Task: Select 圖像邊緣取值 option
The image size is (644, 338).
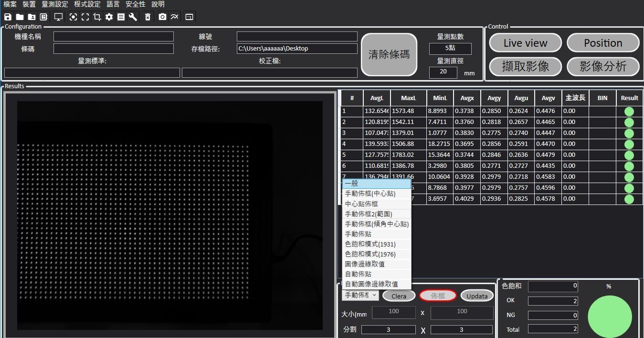Action: [x=376, y=264]
